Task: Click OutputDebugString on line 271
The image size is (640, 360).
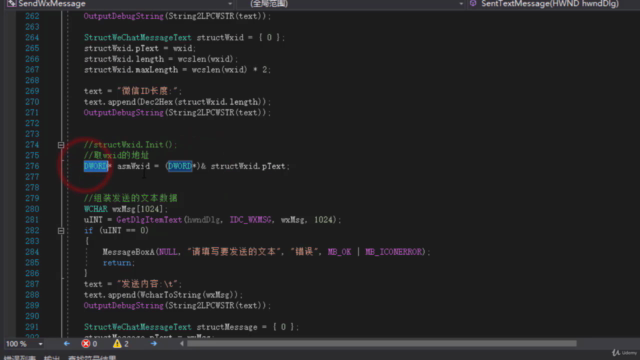Action: coord(123,113)
